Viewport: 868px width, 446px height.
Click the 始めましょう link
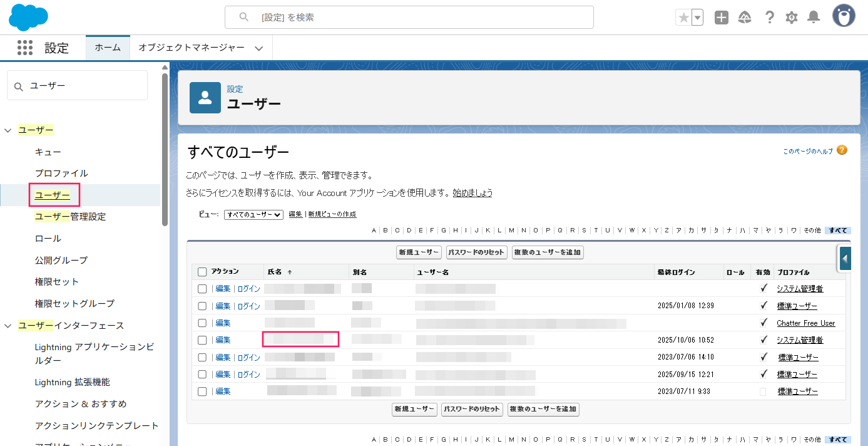(x=472, y=193)
